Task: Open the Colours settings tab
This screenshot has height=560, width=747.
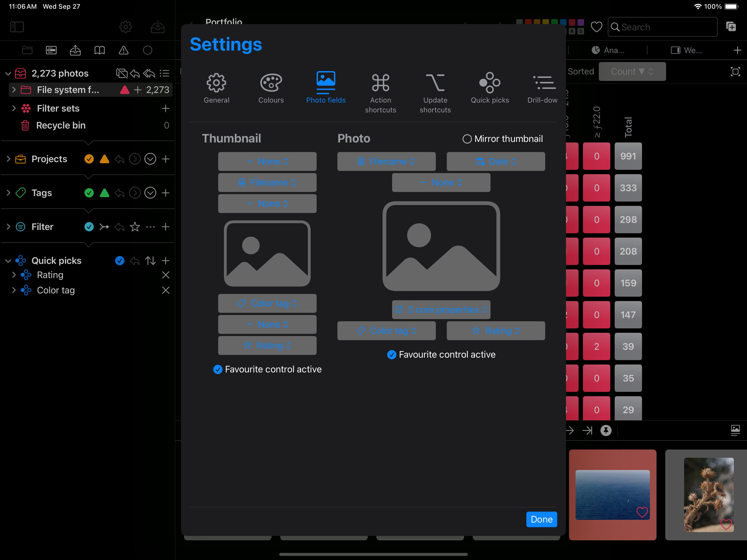Action: pos(271,88)
